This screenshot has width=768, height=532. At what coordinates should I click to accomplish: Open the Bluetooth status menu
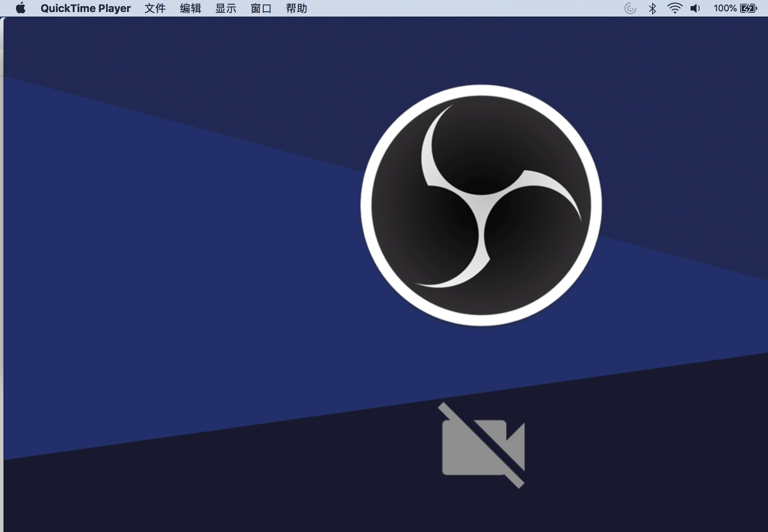click(x=653, y=8)
